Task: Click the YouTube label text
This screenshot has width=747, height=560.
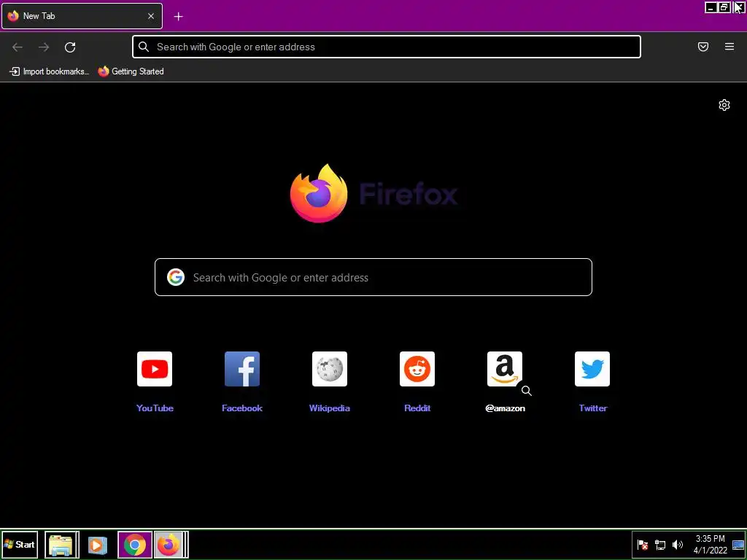Action: (x=155, y=408)
